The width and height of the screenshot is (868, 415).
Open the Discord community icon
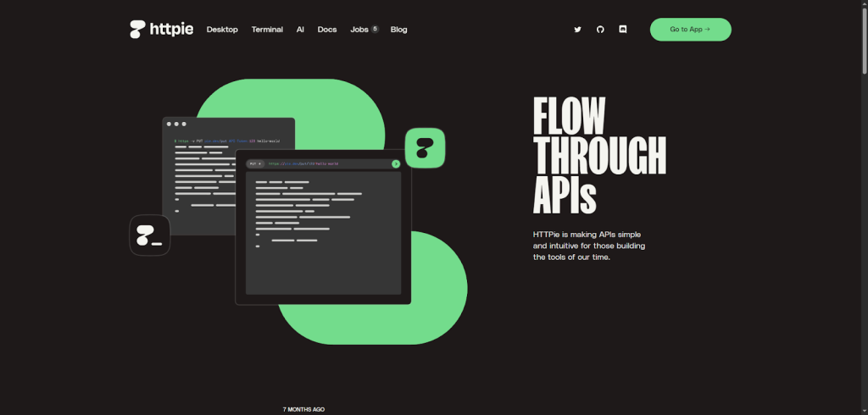(623, 30)
